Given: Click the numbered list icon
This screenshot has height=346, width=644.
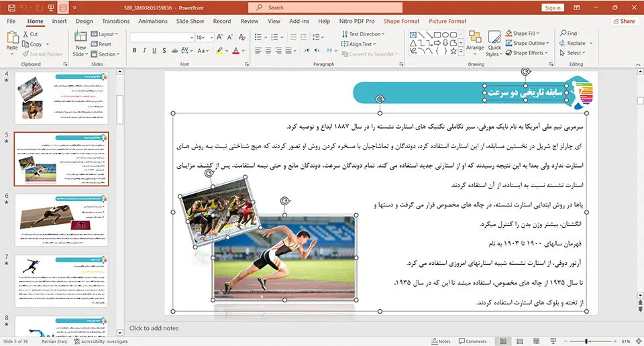Looking at the screenshot, I should click(275, 38).
